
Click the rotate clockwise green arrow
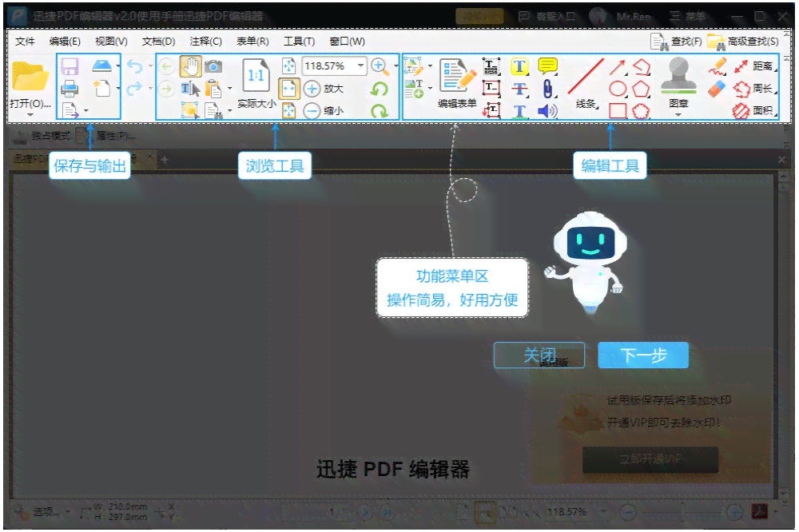click(379, 110)
